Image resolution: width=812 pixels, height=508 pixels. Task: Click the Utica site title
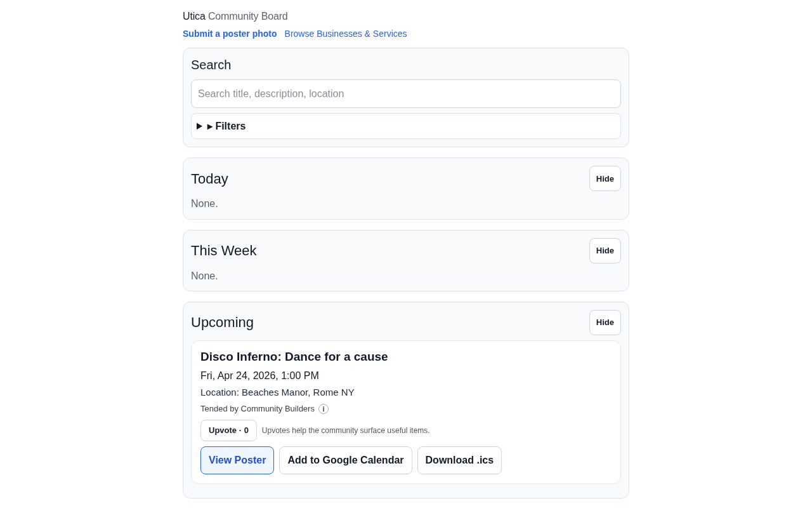point(194,17)
